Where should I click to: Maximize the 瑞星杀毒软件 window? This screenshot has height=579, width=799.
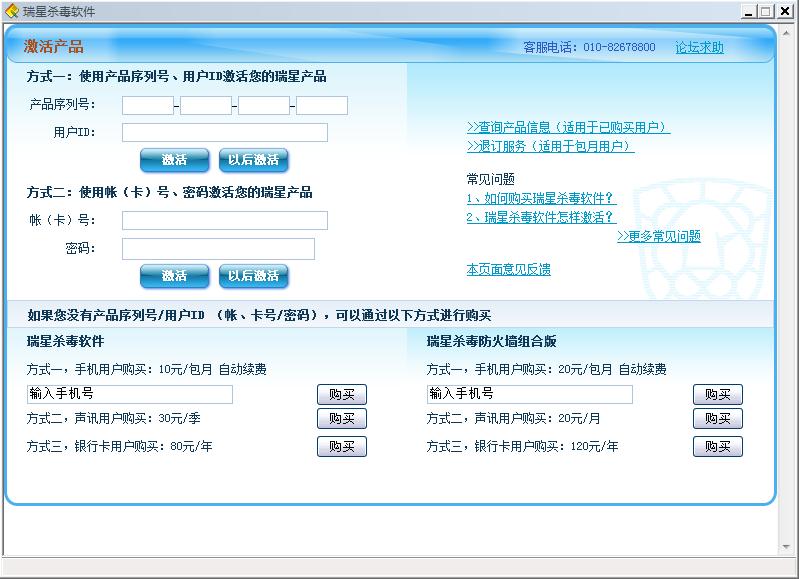[765, 11]
